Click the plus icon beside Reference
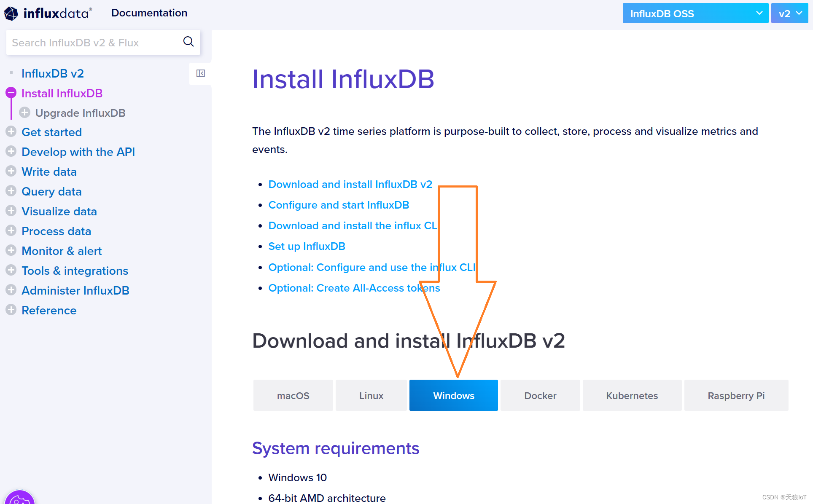813x504 pixels. [x=11, y=310]
